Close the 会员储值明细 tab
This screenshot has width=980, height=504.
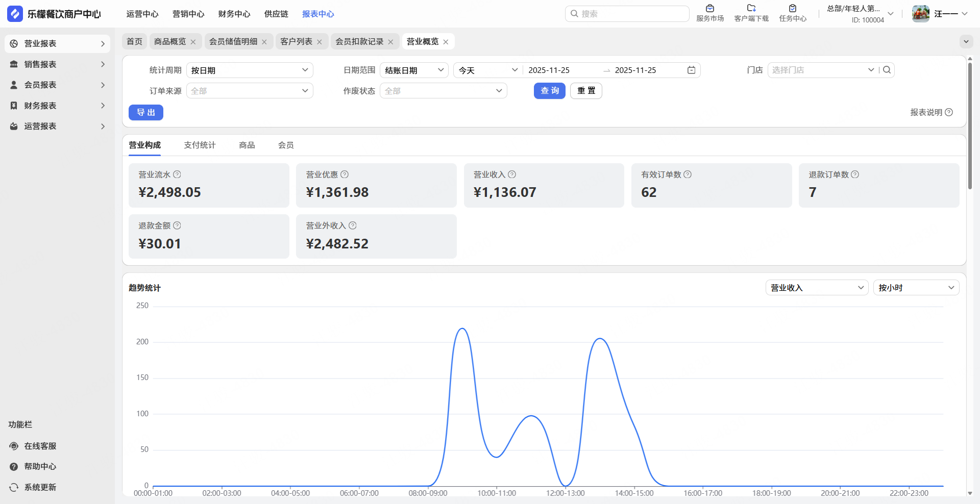click(x=264, y=42)
